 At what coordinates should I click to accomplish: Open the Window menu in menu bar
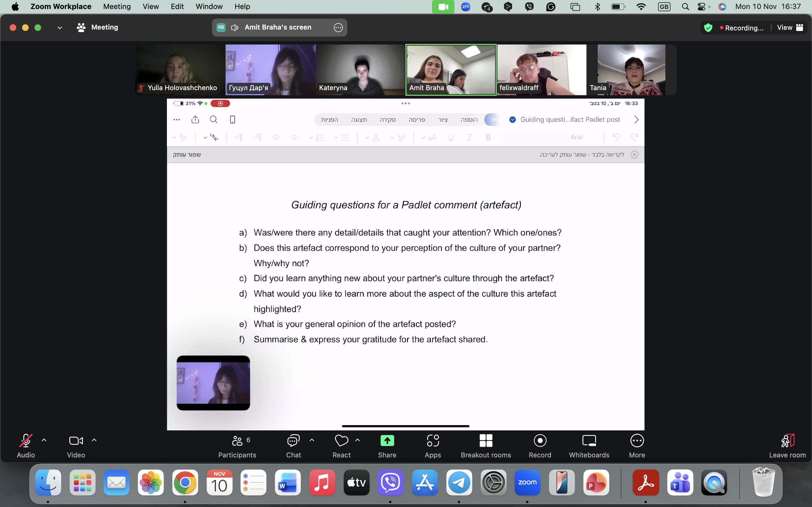coord(209,7)
